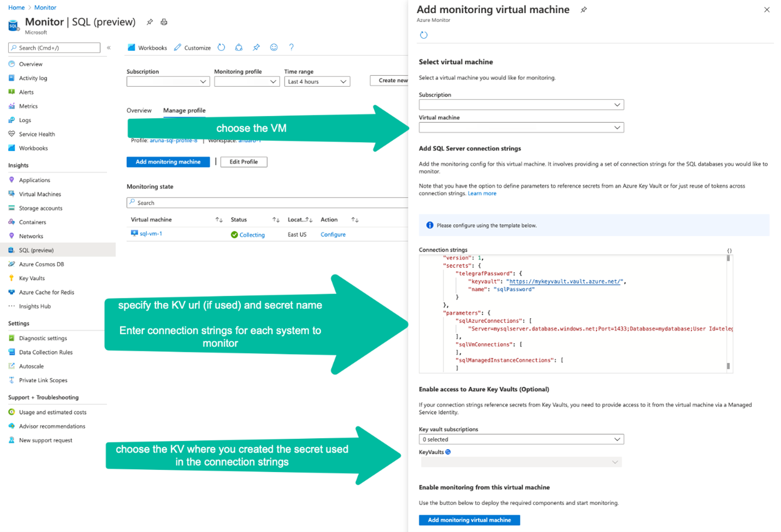Click Add monitoring virtual machine button
781x532 pixels.
(x=469, y=520)
